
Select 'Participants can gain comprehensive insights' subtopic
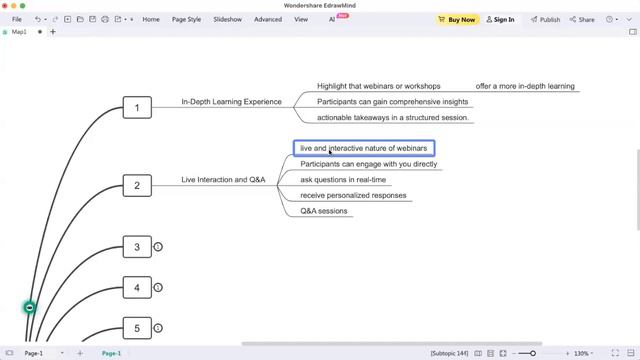tap(393, 102)
